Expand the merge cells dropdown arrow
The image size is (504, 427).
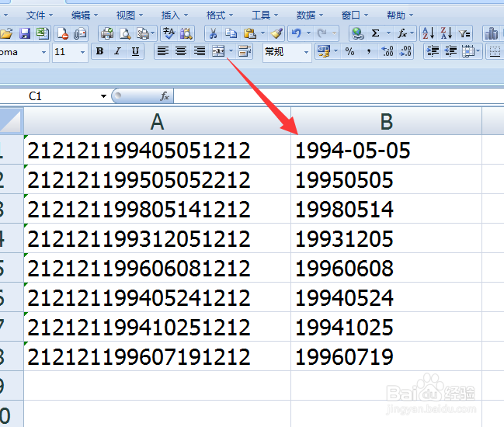[231, 51]
